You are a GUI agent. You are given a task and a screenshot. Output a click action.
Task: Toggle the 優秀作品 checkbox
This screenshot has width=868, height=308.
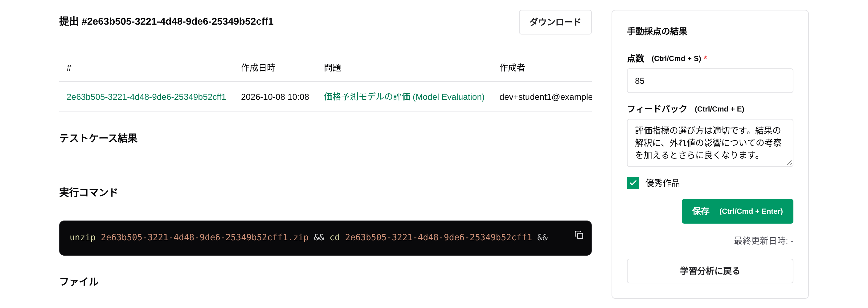point(633,183)
